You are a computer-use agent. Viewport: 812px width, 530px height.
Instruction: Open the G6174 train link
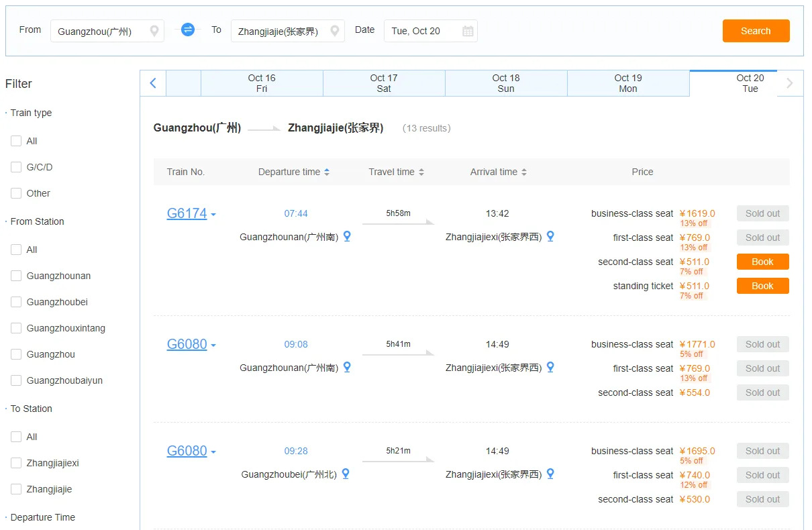(x=187, y=213)
